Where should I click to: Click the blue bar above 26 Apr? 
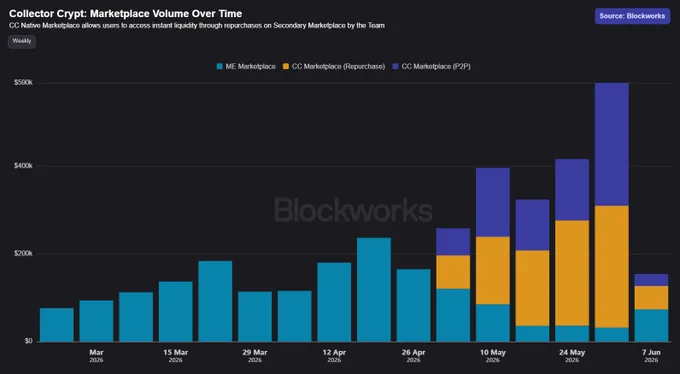[x=413, y=305]
